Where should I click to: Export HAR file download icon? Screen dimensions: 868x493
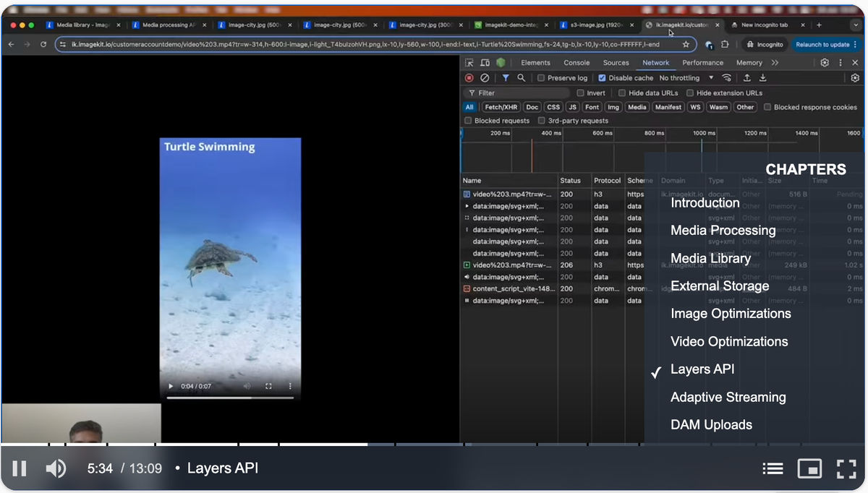coord(762,78)
